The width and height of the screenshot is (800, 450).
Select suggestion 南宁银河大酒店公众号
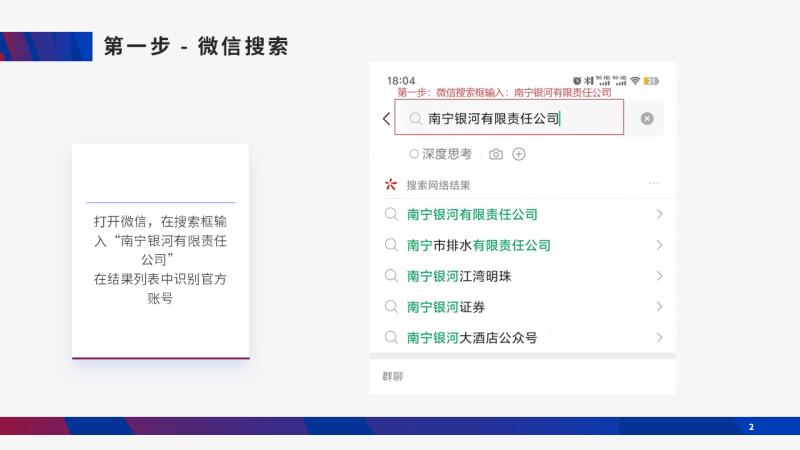[523, 337]
